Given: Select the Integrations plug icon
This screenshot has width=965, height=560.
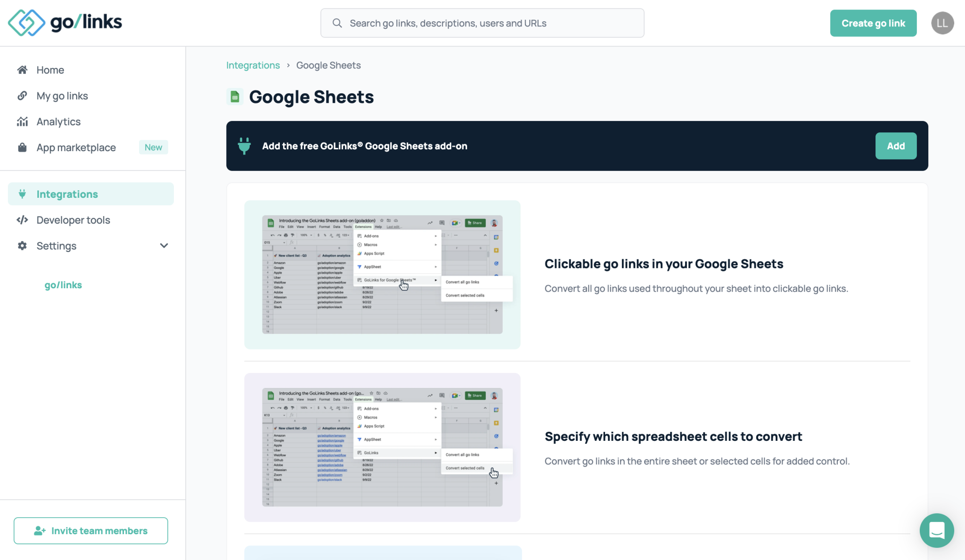Looking at the screenshot, I should [22, 194].
